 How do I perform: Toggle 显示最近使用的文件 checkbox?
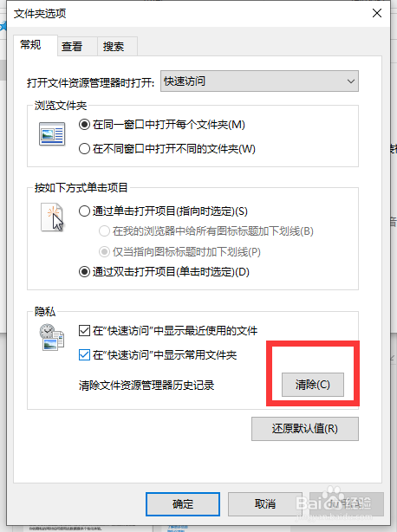pyautogui.click(x=84, y=330)
